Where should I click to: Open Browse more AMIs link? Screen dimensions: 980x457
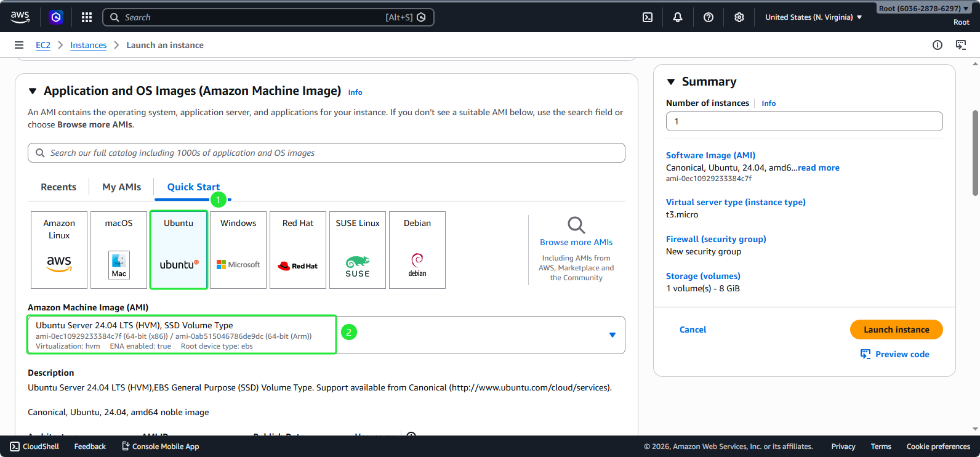[x=576, y=242]
